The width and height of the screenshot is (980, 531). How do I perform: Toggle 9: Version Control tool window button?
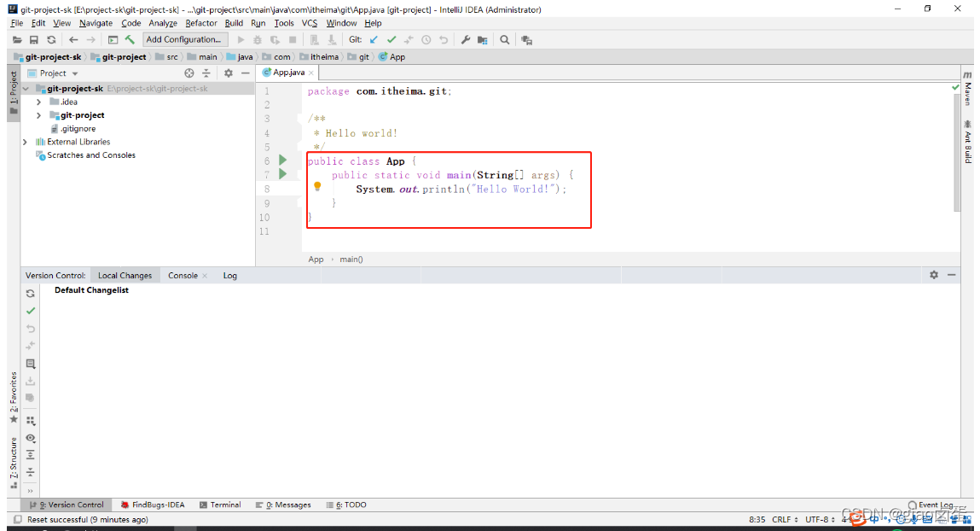tap(67, 505)
